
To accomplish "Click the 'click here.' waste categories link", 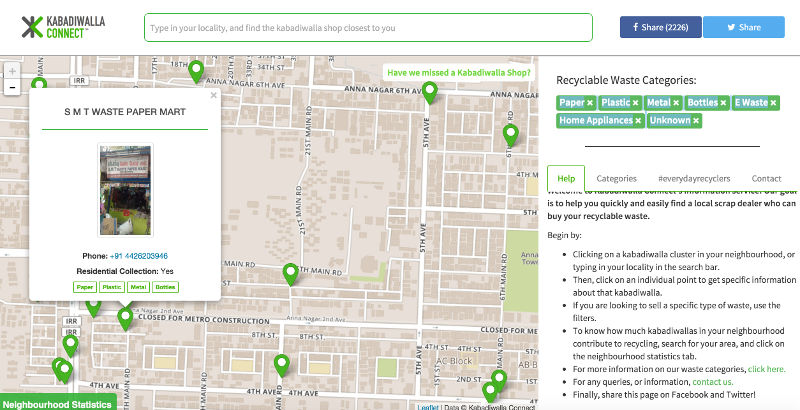I will click(x=766, y=369).
